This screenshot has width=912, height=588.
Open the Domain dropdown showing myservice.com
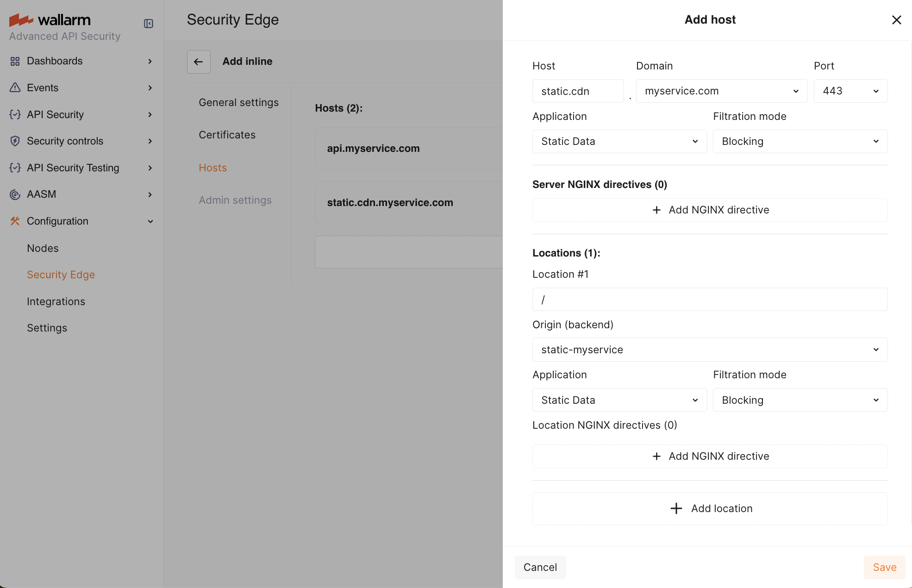[721, 91]
